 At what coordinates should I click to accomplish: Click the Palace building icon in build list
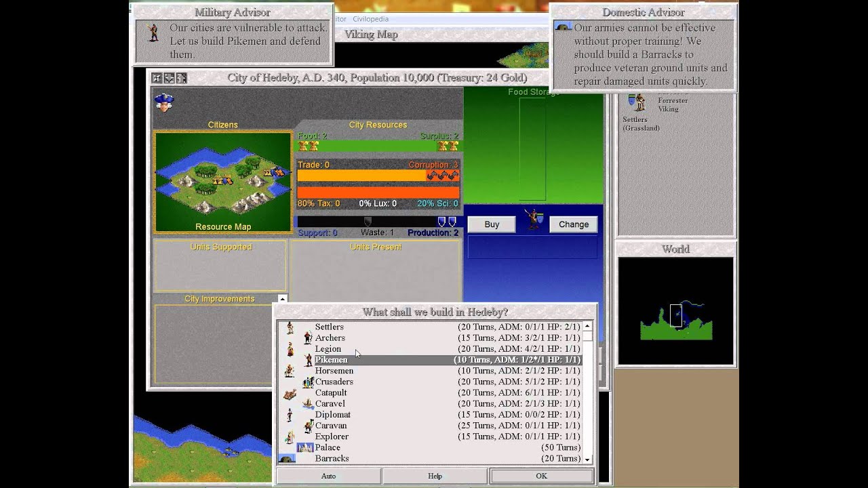click(x=305, y=447)
